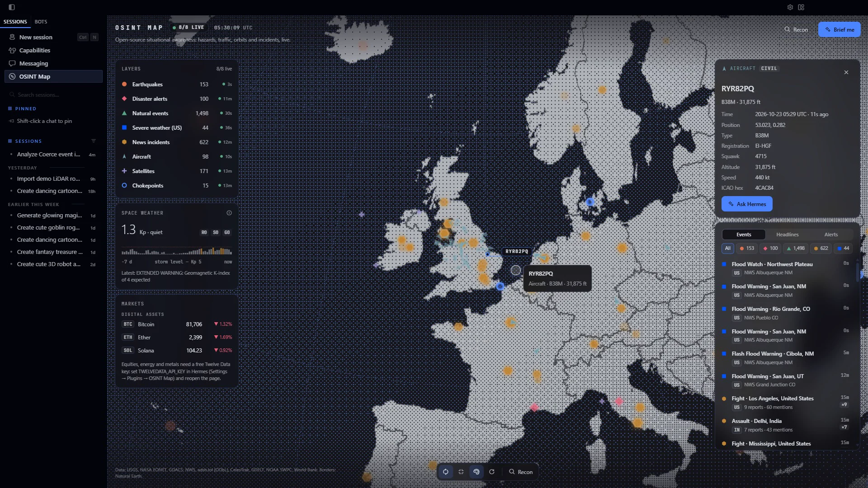The height and width of the screenshot is (488, 868).
Task: Click the events list scrollbar
Action: click(x=857, y=272)
